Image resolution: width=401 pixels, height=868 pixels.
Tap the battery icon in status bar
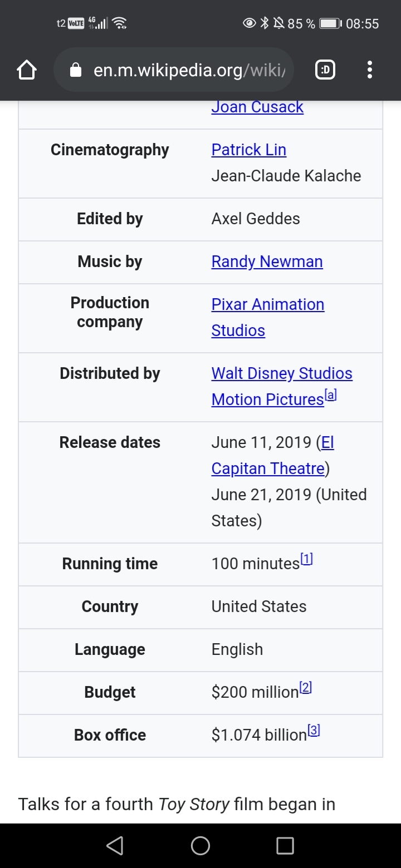[330, 23]
